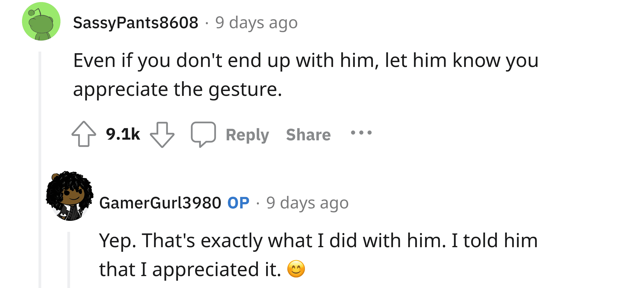Click the timestamp on SassyPants8608's comment
This screenshot has height=288, width=644.
click(256, 22)
